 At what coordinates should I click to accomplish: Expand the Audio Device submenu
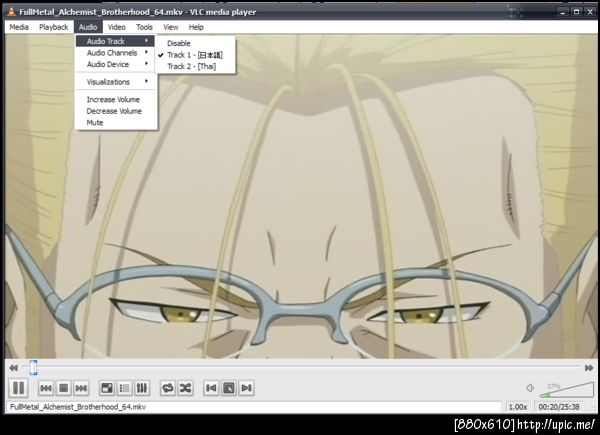click(x=115, y=64)
